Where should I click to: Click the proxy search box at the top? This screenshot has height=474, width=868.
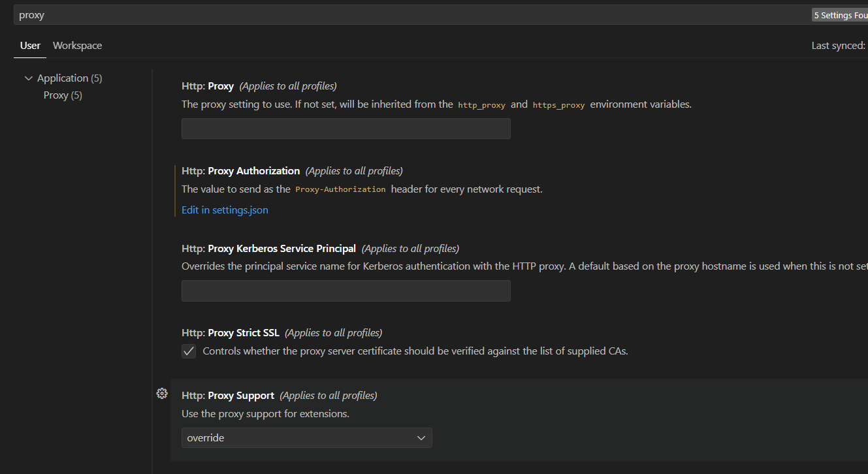click(261, 14)
